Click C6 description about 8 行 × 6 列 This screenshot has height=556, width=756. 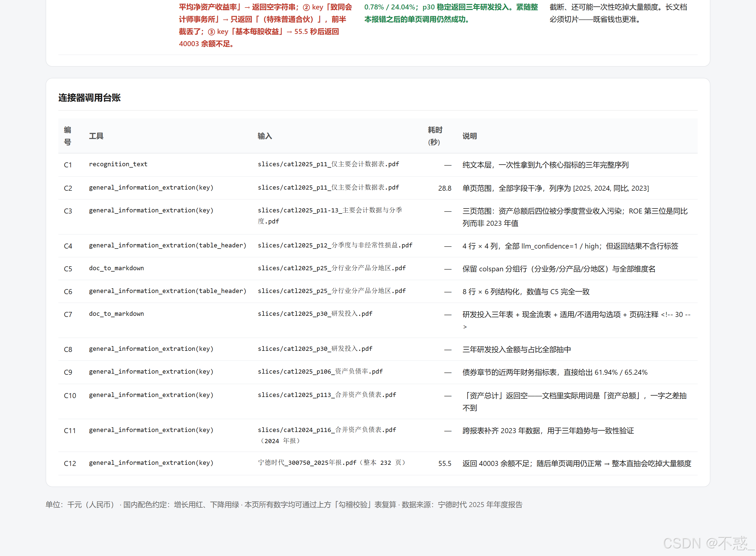tap(526, 292)
